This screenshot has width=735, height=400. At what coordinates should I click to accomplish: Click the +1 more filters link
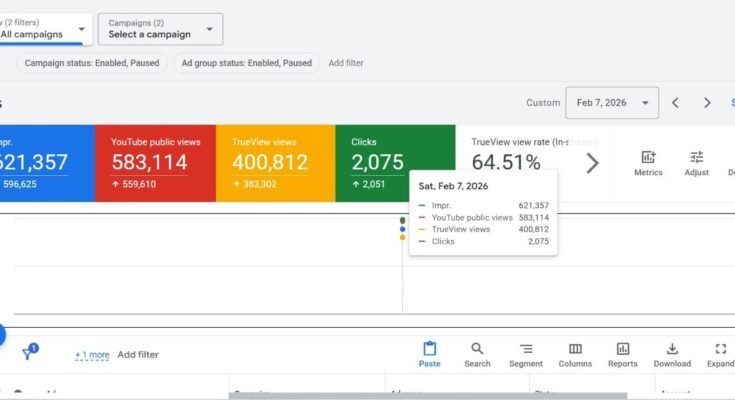point(92,354)
